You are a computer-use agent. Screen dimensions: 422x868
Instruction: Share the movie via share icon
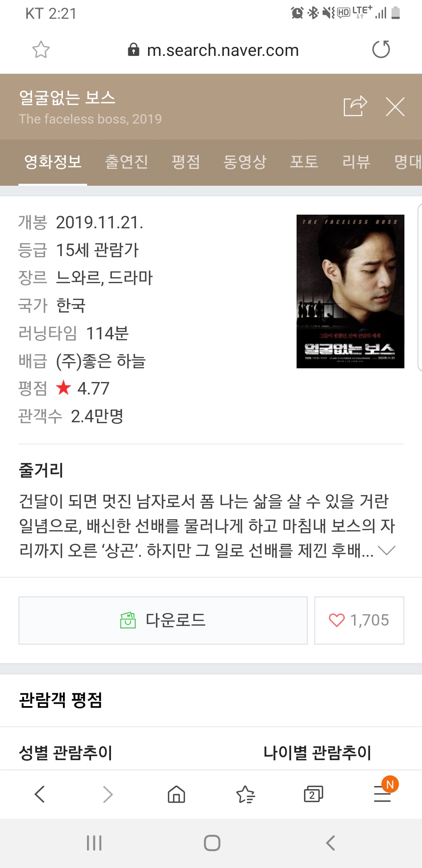pyautogui.click(x=355, y=106)
